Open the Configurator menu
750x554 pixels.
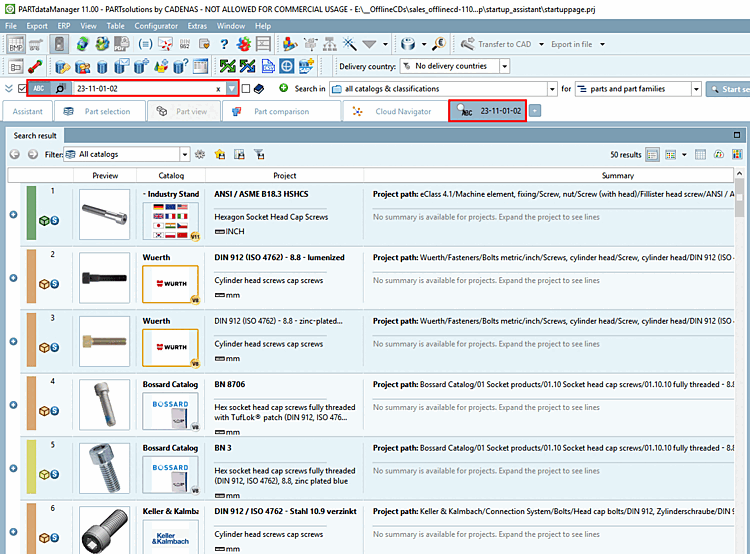pyautogui.click(x=155, y=24)
